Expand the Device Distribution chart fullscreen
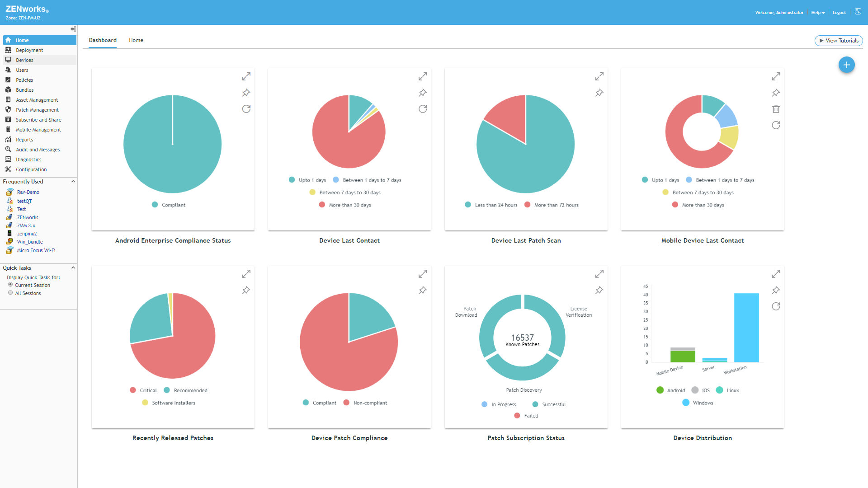This screenshot has width=868, height=488. pyautogui.click(x=776, y=273)
